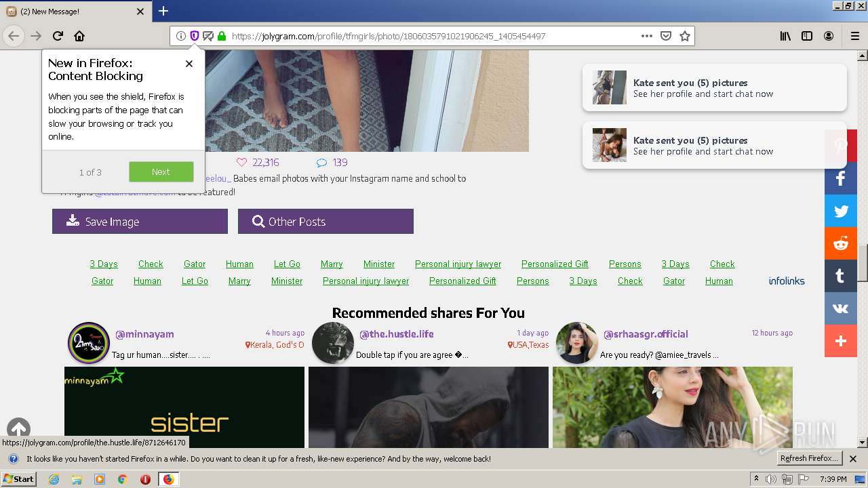
Task: Open Chrome from the taskbar
Action: pyautogui.click(x=122, y=479)
